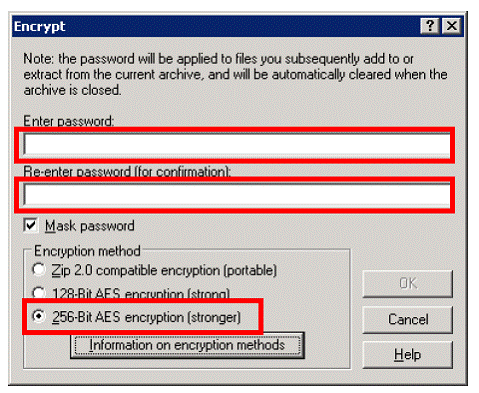Open Information on encryption methods
Viewport: 479px width, 393px height.
(x=187, y=345)
